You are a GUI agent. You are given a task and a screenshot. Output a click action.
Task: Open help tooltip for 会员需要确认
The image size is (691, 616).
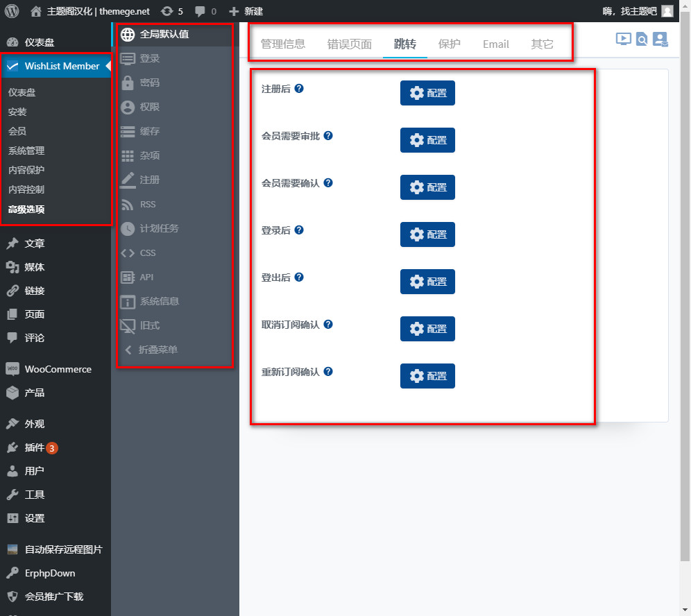tap(328, 183)
